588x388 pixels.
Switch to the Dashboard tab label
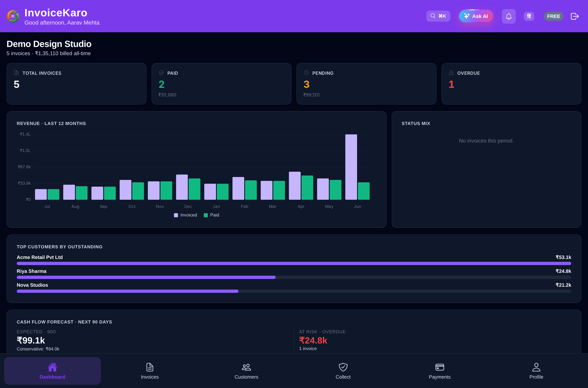(x=52, y=377)
